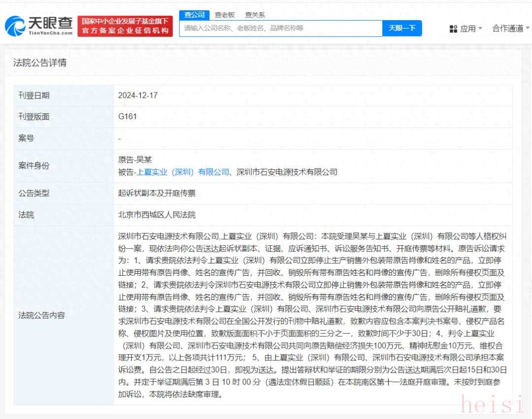This screenshot has width=532, height=419.
Task: Focus the company name search field
Action: tap(281, 28)
